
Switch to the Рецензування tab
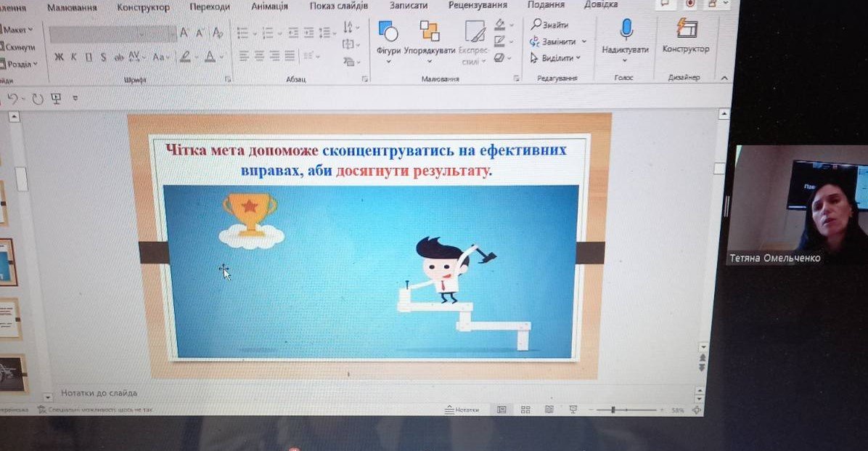(477, 6)
